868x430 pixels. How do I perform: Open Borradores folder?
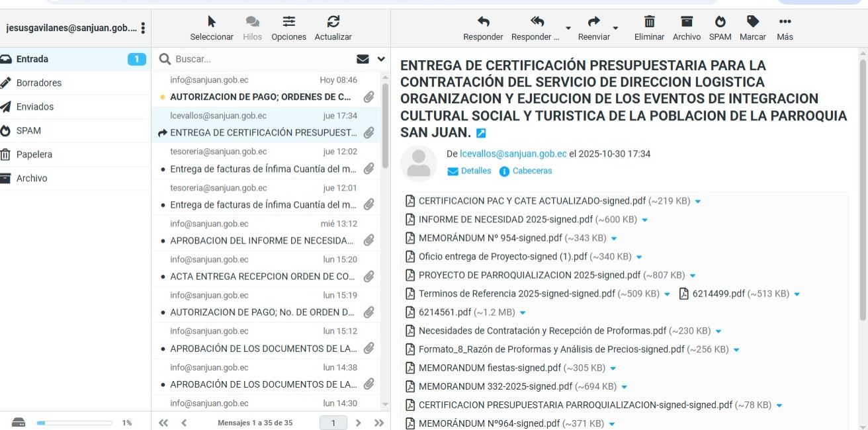point(38,83)
